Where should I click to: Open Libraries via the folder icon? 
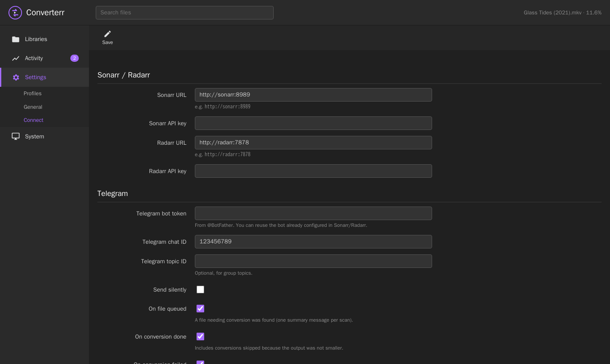click(16, 39)
